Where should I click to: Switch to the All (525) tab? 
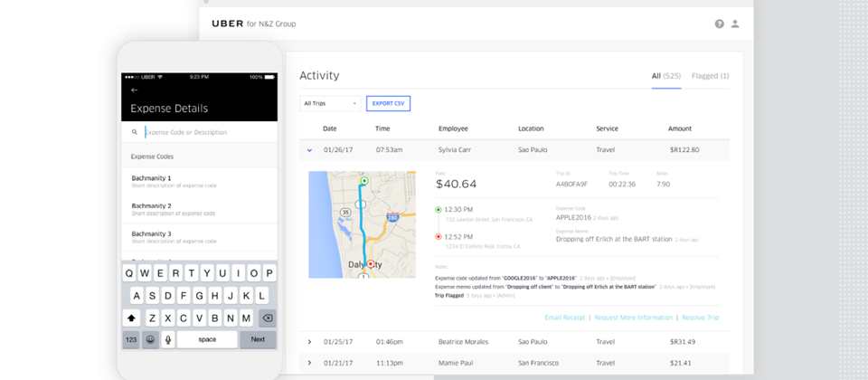(x=666, y=76)
